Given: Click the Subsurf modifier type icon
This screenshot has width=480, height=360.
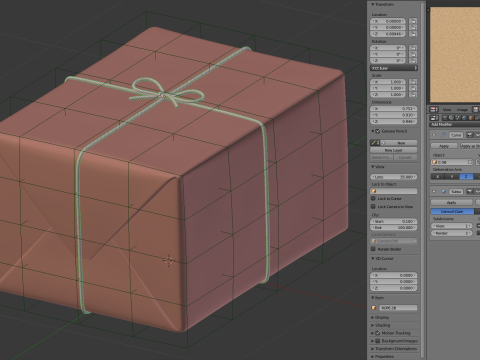Looking at the screenshot, I should click(x=443, y=192).
